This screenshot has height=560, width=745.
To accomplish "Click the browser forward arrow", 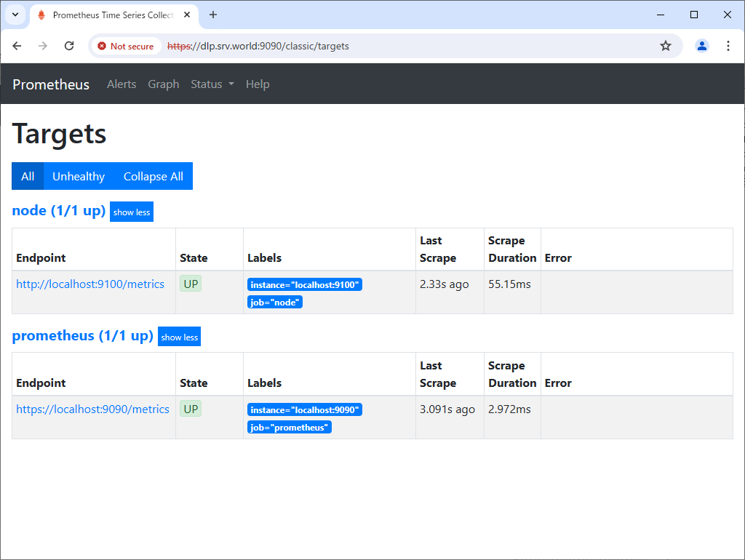I will pos(43,46).
